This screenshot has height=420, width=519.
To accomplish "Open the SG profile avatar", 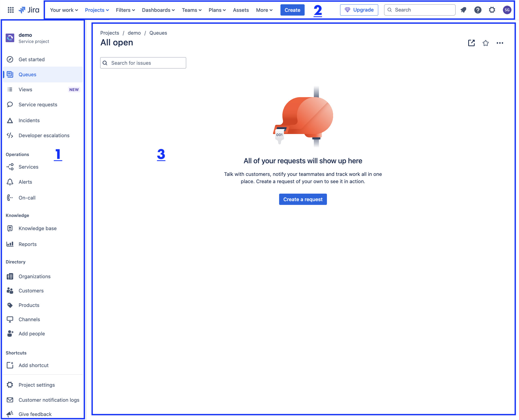I will tap(507, 10).
